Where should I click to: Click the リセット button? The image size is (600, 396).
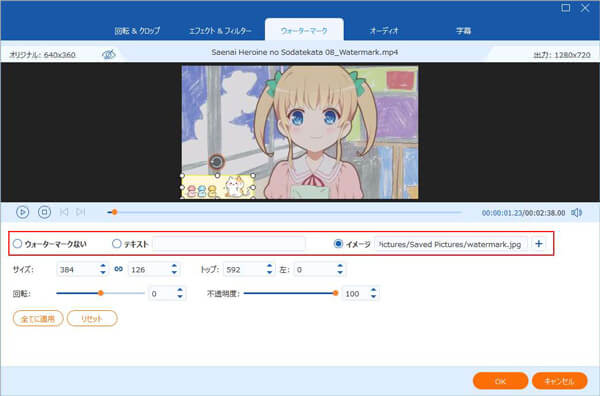[x=92, y=318]
